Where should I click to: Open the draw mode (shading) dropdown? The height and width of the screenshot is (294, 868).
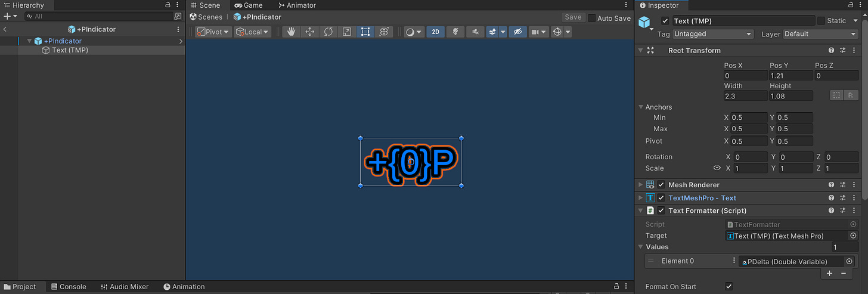(414, 32)
